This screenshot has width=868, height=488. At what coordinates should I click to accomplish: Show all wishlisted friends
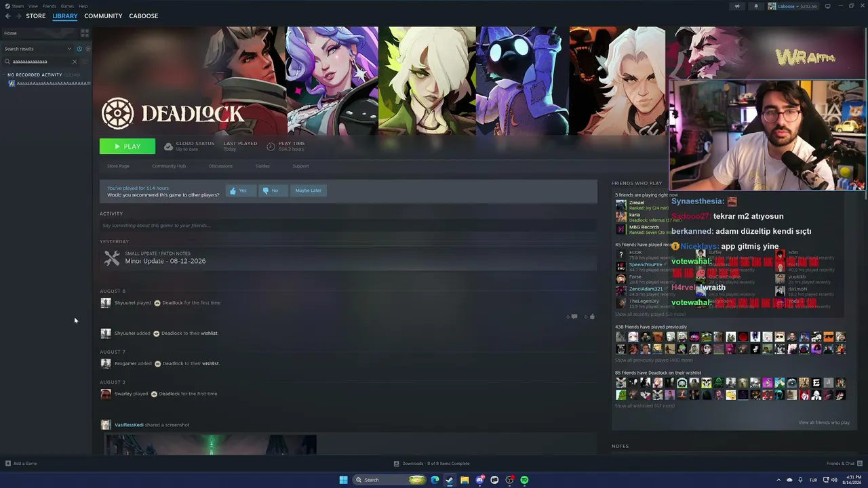pyautogui.click(x=644, y=406)
